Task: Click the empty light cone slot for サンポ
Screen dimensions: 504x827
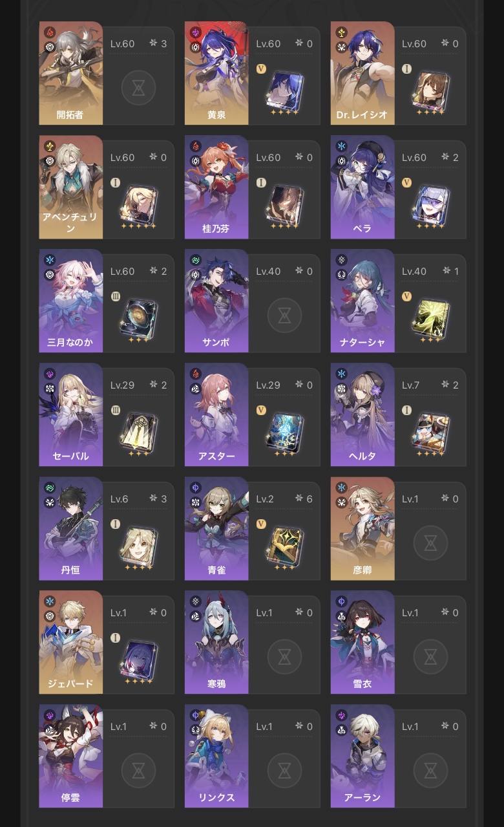Action: point(284,315)
